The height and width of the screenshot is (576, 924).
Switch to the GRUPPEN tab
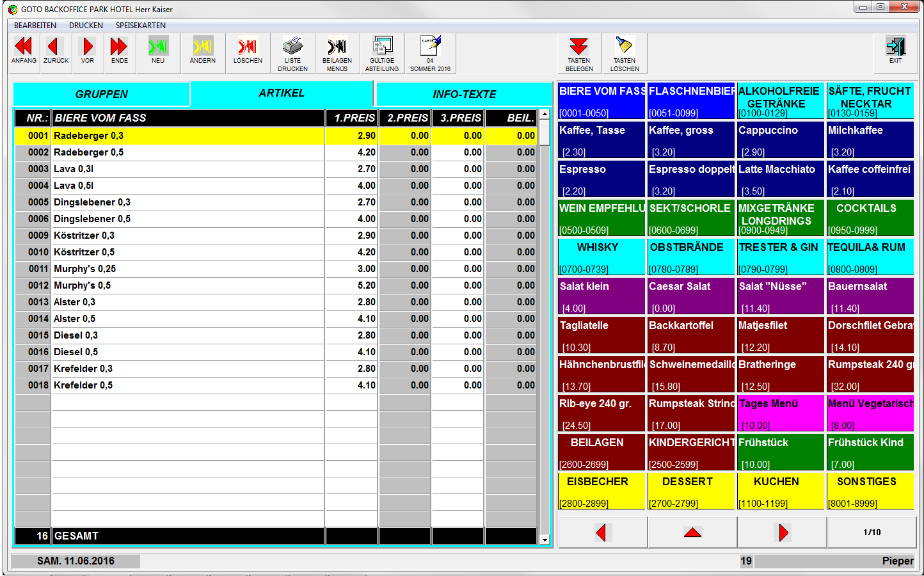[x=101, y=94]
